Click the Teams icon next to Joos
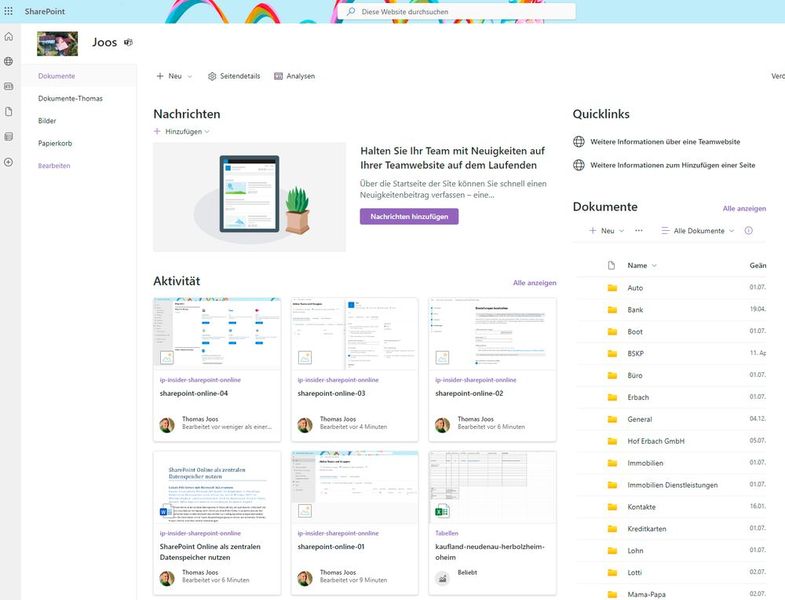 point(128,43)
